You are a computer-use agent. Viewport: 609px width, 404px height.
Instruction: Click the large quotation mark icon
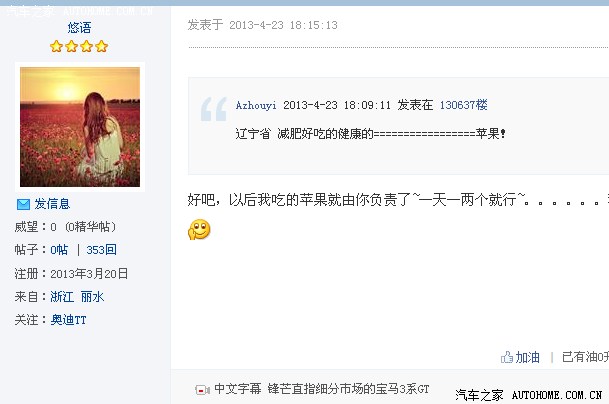[x=214, y=109]
